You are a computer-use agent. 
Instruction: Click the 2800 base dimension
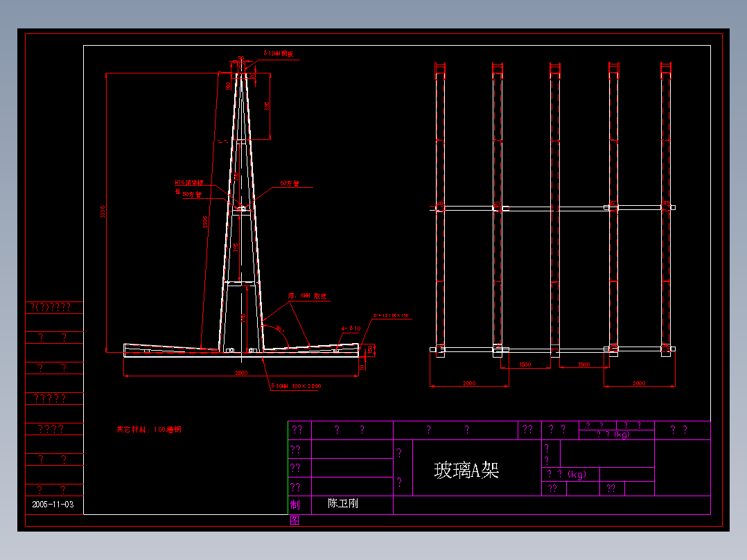point(241,373)
